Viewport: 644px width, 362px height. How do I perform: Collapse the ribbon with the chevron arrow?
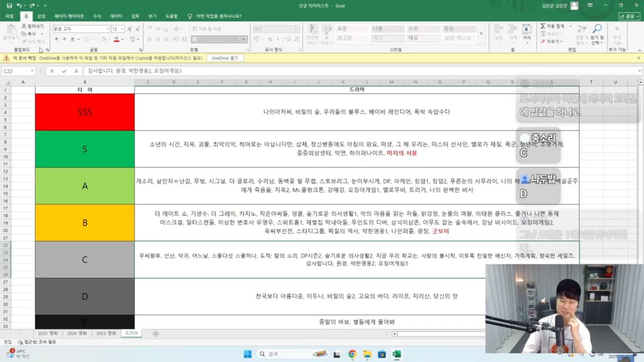pos(639,50)
